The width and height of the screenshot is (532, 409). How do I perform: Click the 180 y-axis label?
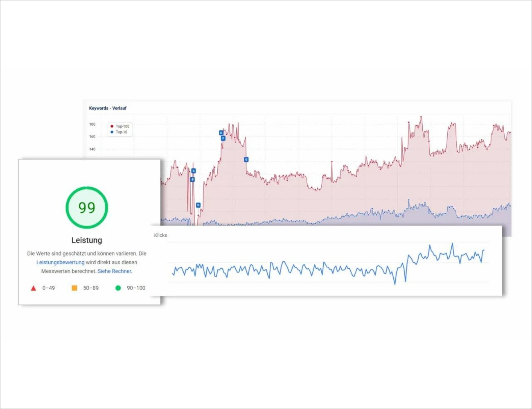click(x=92, y=124)
